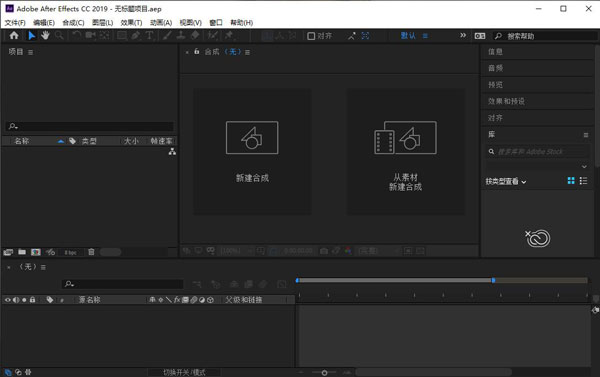Open the 库 panel menu
This screenshot has height=377, width=600.
tap(586, 135)
